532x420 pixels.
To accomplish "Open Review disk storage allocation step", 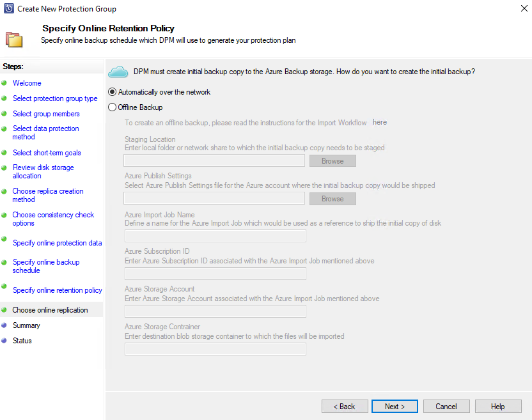I will tap(43, 172).
